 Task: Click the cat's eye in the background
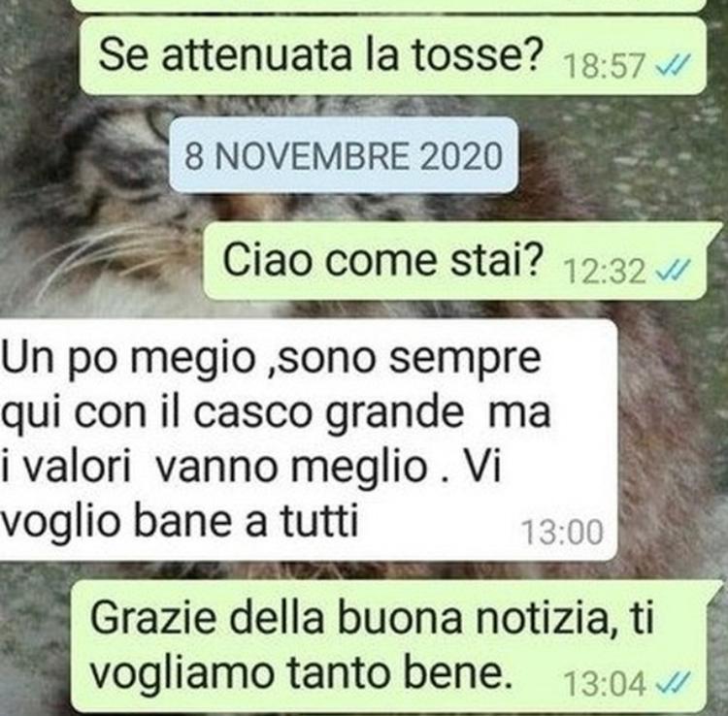[x=157, y=121]
